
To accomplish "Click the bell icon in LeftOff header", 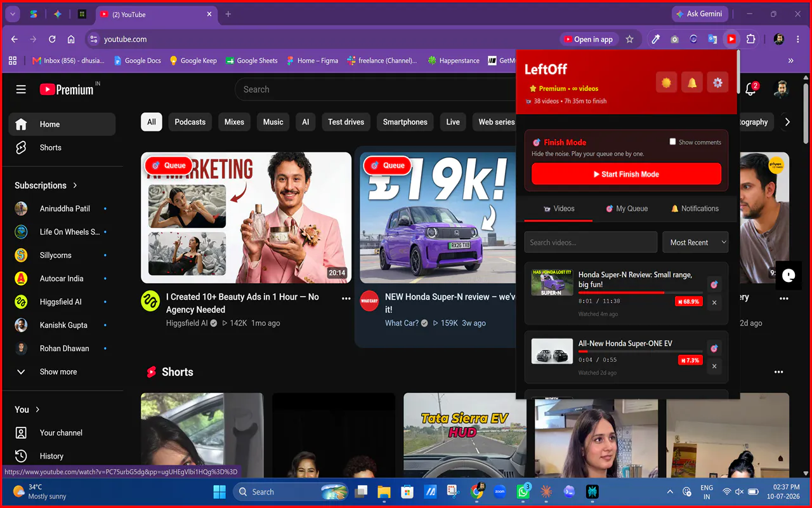I will pos(692,83).
